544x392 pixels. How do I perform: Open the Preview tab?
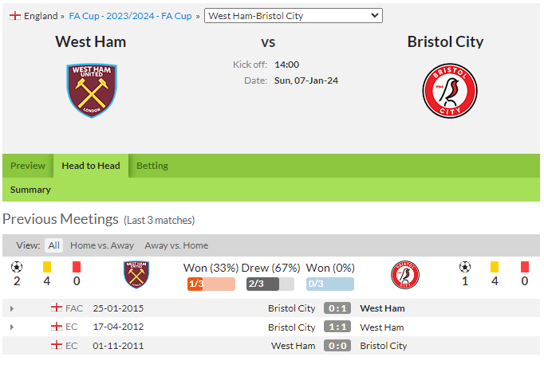(28, 166)
